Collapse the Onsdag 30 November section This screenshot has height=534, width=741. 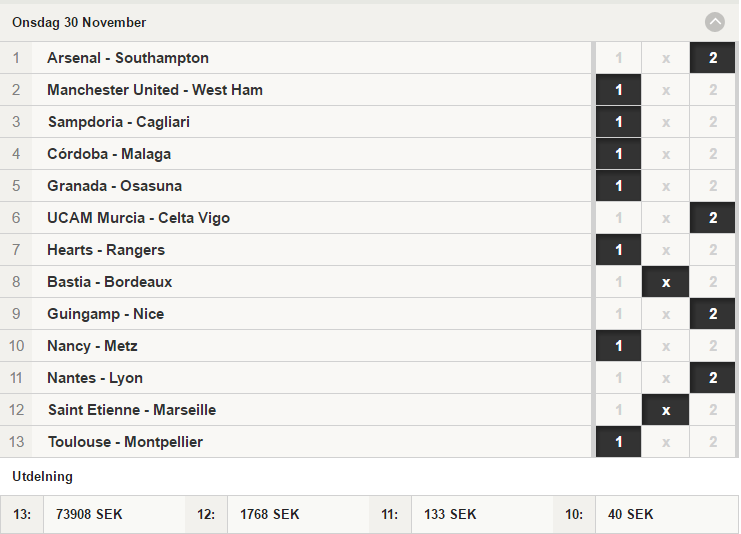(715, 22)
